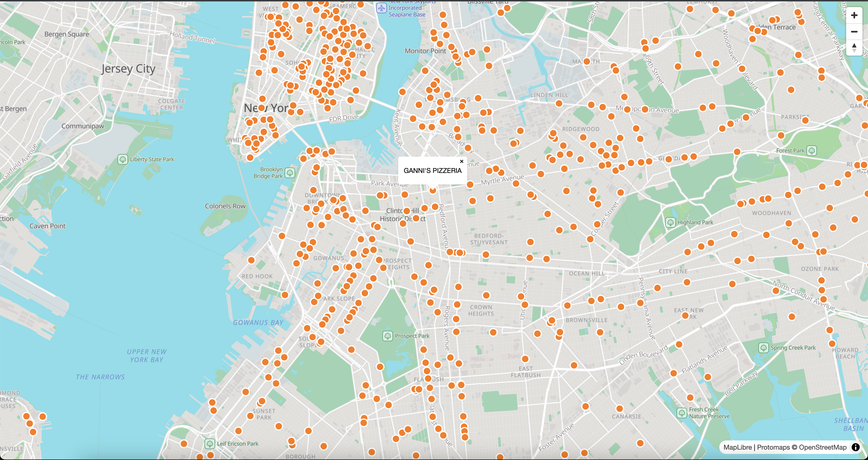This screenshot has width=868, height=460.
Task: Click the Leif Ericson Park icon
Action: pyautogui.click(x=210, y=444)
